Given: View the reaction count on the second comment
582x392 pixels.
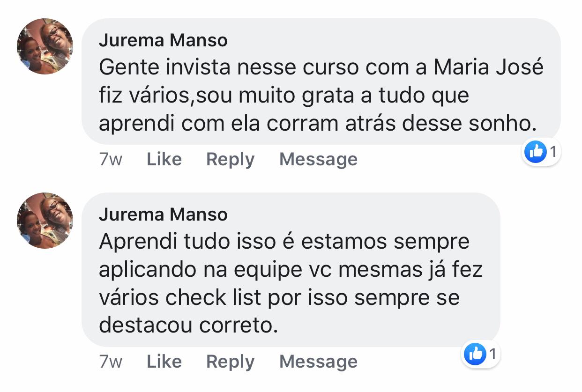Looking at the screenshot, I should 492,354.
